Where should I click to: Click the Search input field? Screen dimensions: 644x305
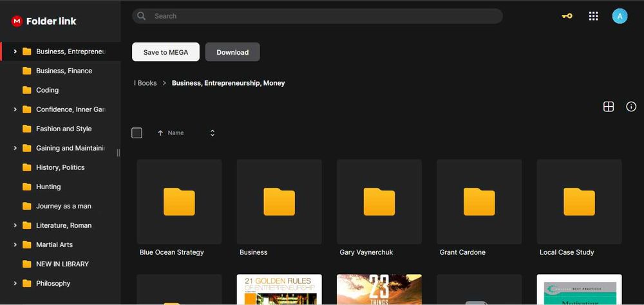coord(317,16)
